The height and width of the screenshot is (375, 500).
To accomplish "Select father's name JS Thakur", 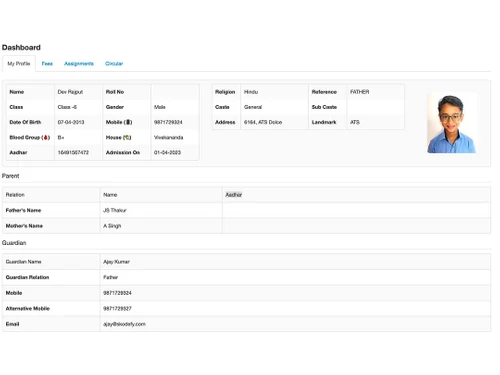I will pos(115,210).
